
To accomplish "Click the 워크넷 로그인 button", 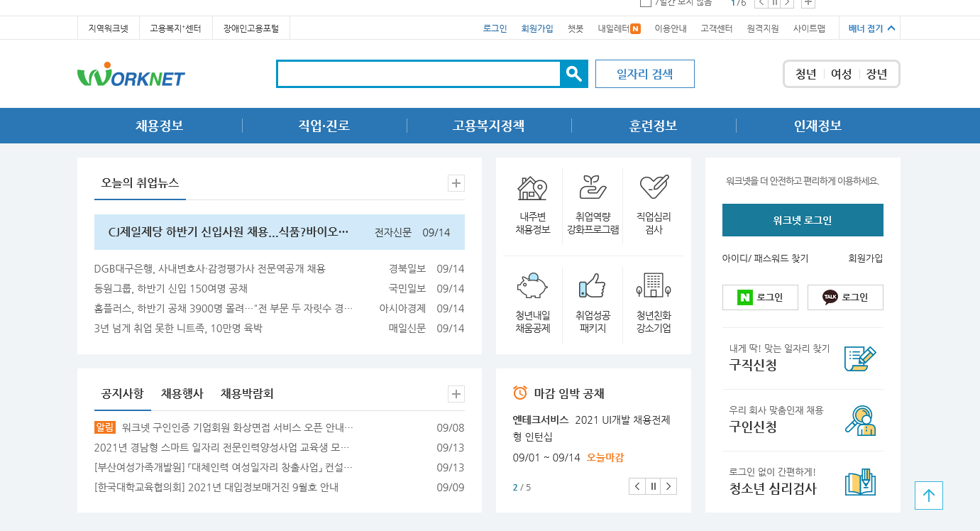I will click(803, 220).
